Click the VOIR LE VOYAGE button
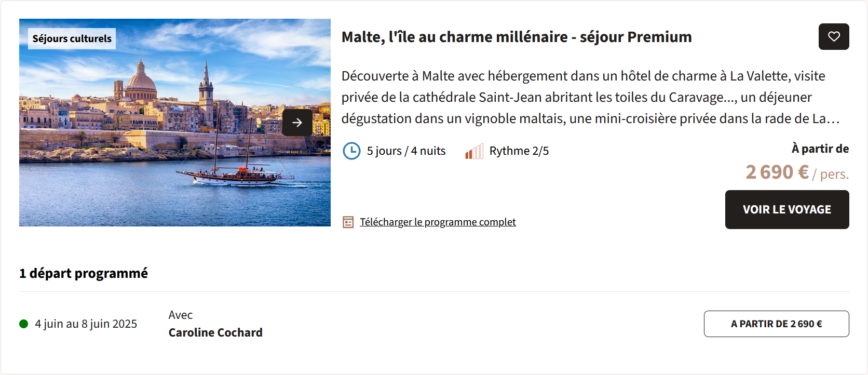 [x=787, y=209]
